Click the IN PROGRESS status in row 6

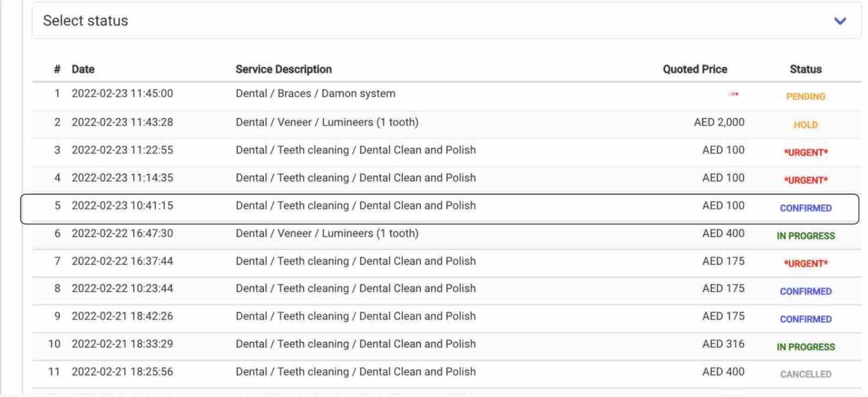pyautogui.click(x=805, y=236)
